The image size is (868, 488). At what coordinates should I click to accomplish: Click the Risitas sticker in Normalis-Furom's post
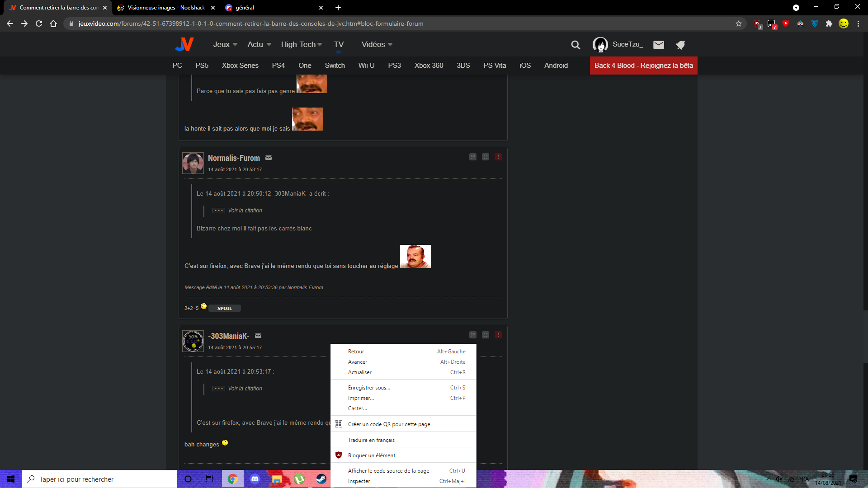coord(415,257)
